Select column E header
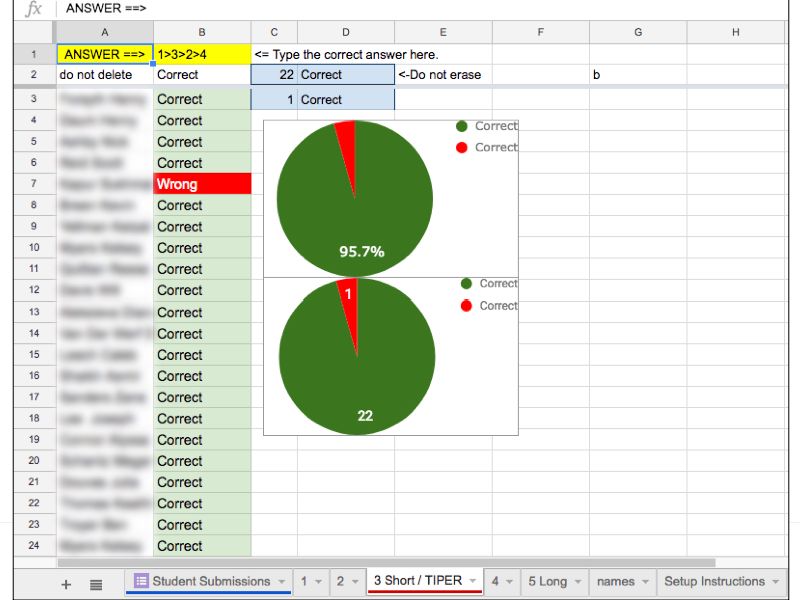This screenshot has height=600, width=800. [x=443, y=33]
